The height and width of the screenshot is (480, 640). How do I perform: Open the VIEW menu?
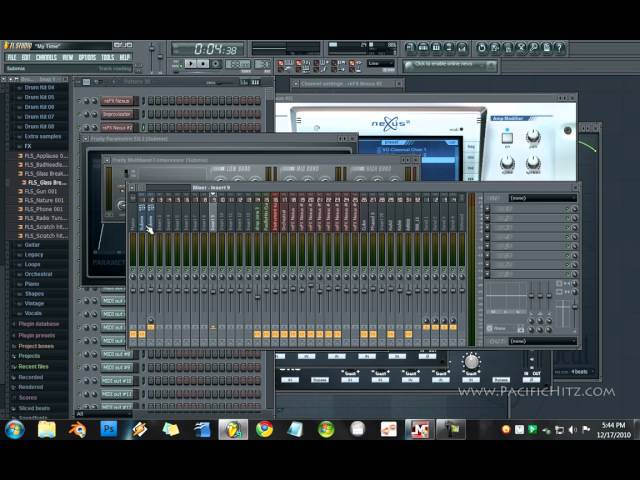68,58
